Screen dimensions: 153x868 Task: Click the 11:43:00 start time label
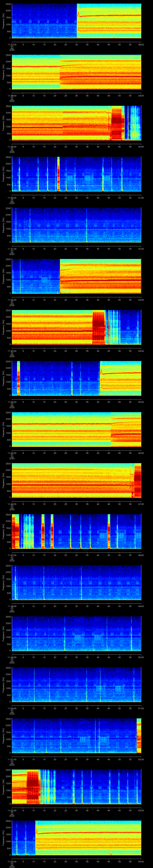(12, 351)
